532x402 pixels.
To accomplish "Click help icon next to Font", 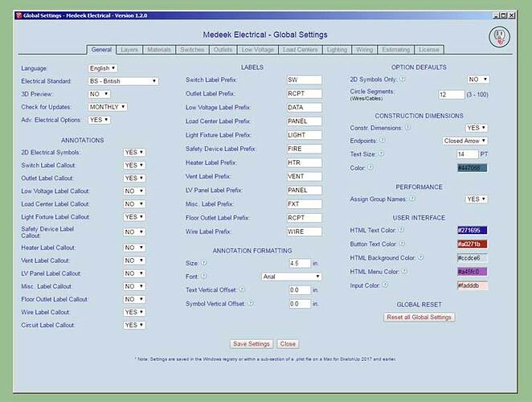I will coord(204,276).
